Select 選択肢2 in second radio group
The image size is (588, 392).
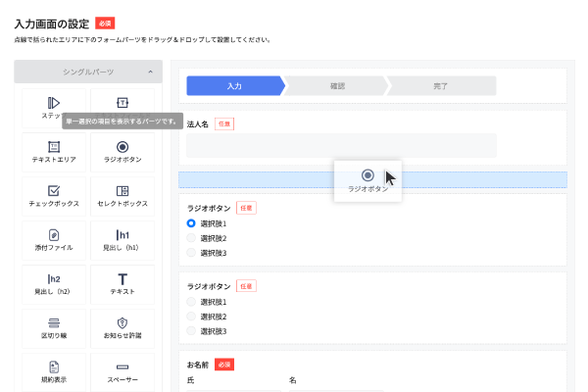tap(191, 317)
